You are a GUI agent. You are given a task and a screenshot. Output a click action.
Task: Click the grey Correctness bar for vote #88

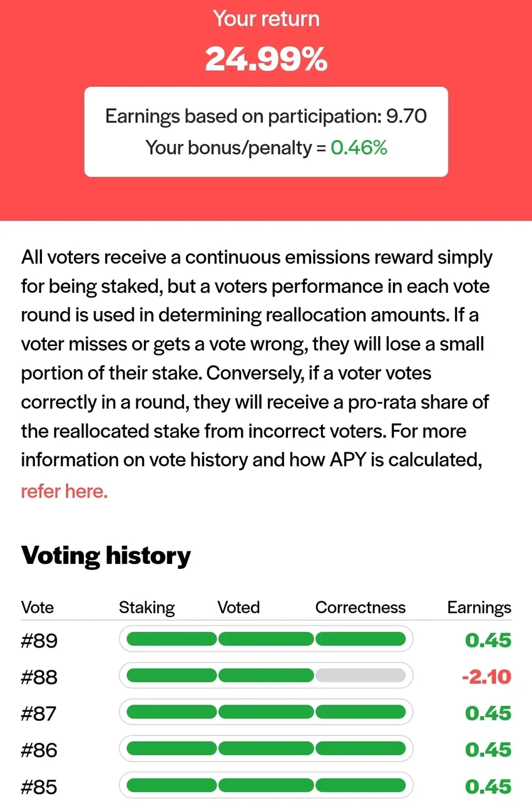click(x=361, y=676)
